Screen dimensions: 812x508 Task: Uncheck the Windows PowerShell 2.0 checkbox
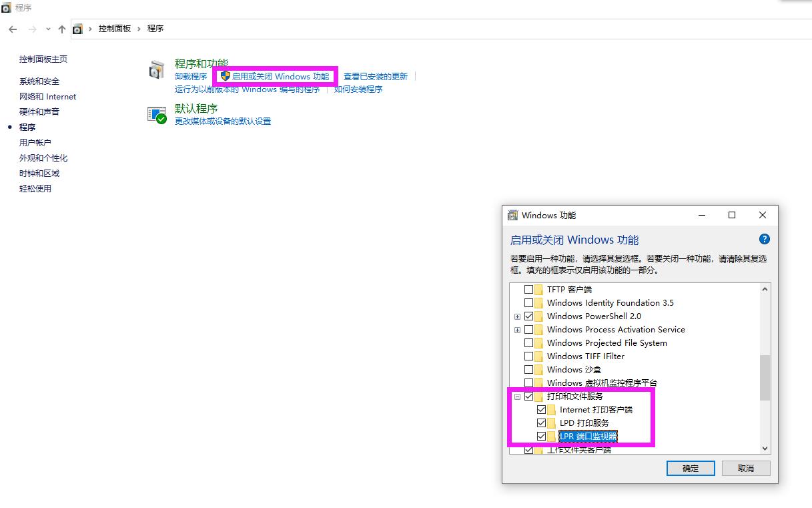[529, 316]
